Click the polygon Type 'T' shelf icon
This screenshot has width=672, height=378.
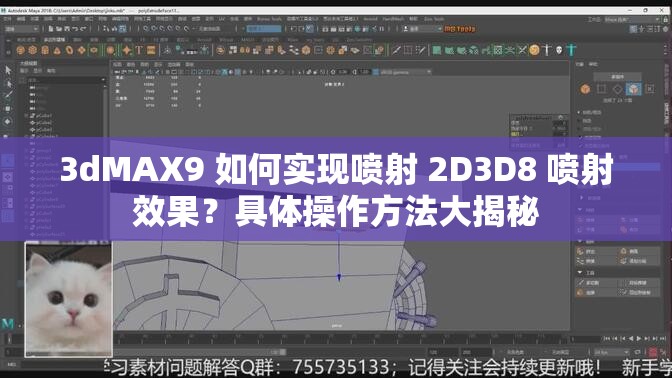click(x=139, y=50)
